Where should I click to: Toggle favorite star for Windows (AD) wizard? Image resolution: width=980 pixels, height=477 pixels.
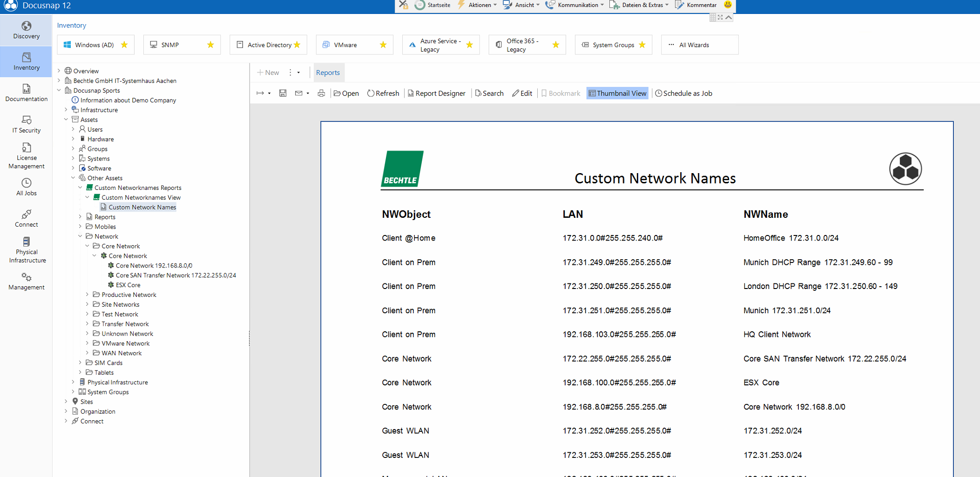pos(124,45)
